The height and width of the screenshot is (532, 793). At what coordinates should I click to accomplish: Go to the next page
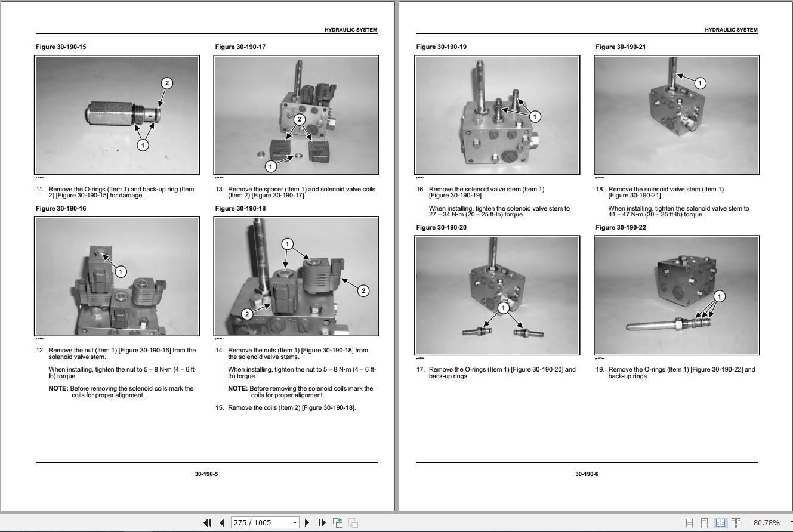pyautogui.click(x=307, y=522)
